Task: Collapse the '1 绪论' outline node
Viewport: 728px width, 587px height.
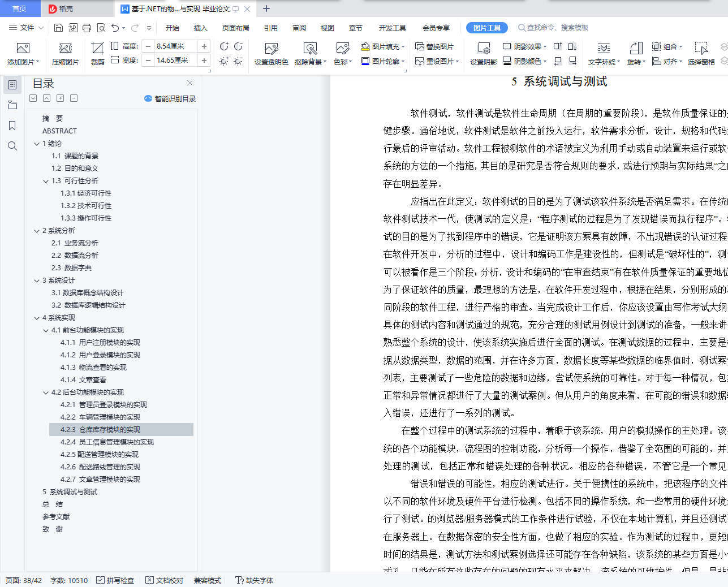Action: [37, 144]
